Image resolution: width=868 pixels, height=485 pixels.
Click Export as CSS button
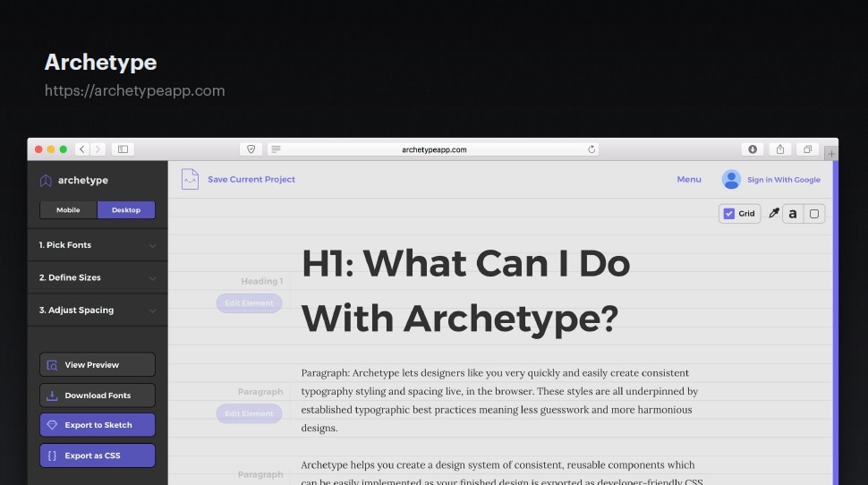coord(98,455)
